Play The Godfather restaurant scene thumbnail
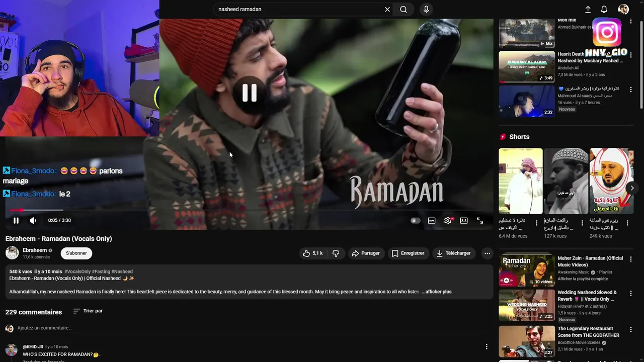644x362 pixels. [x=527, y=341]
